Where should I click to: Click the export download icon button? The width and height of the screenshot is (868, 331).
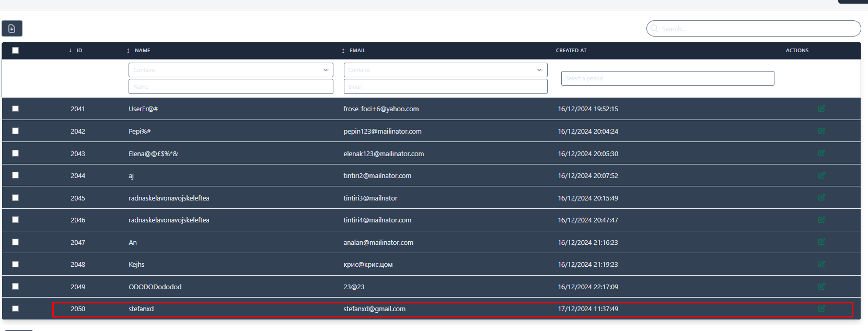point(12,28)
